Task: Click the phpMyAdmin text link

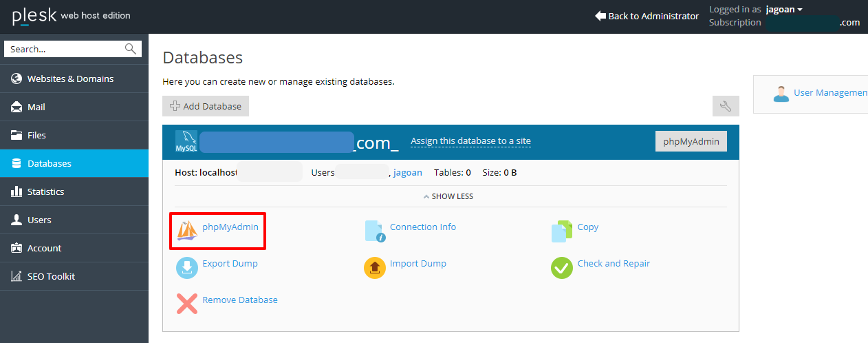Action: click(x=230, y=227)
